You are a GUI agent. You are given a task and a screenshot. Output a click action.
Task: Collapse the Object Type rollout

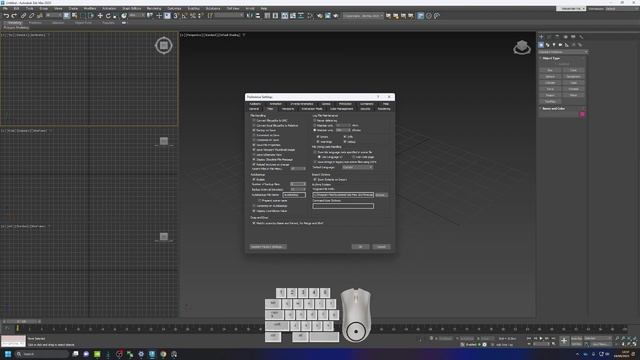pos(551,58)
